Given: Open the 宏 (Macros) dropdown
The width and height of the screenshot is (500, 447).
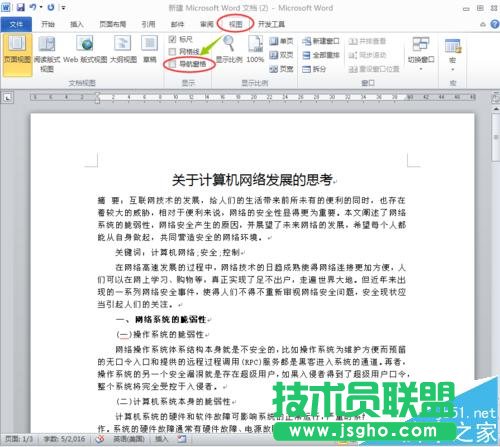Looking at the screenshot, I should [x=453, y=54].
